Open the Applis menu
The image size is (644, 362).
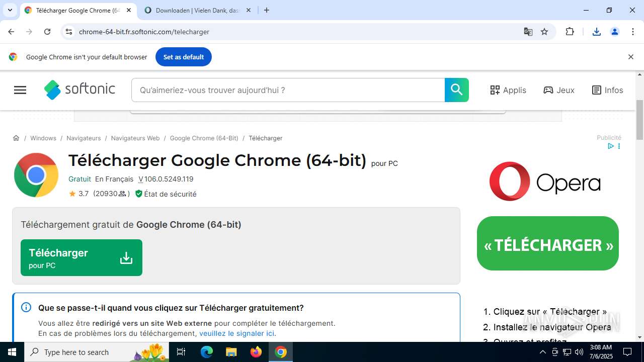click(508, 90)
